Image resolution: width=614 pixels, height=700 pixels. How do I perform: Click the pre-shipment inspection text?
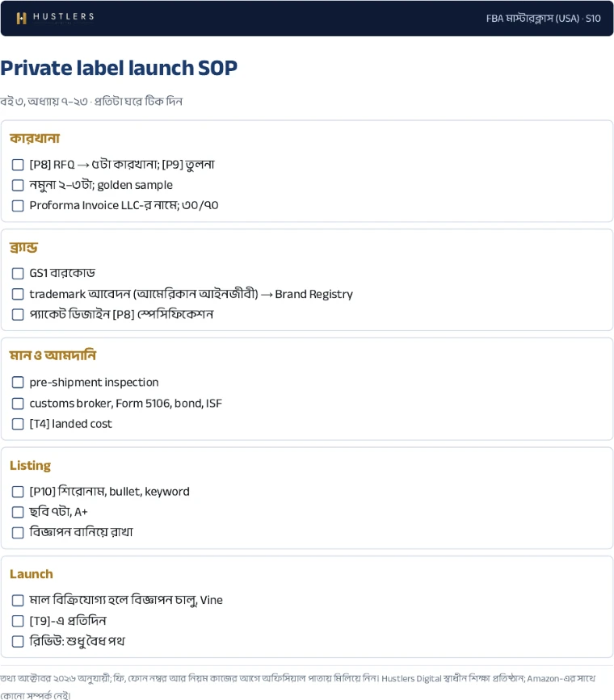(x=94, y=382)
